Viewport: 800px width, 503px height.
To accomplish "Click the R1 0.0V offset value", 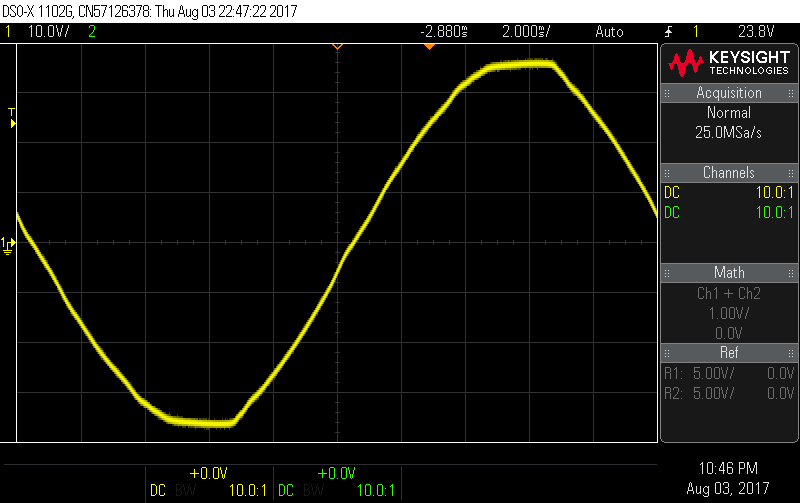I will 781,373.
